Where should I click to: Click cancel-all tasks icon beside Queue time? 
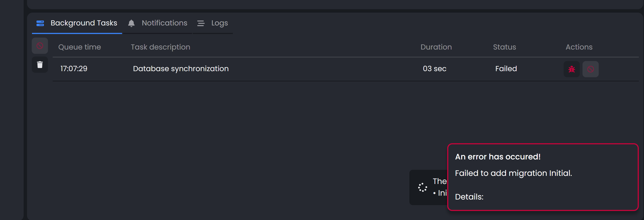click(40, 46)
